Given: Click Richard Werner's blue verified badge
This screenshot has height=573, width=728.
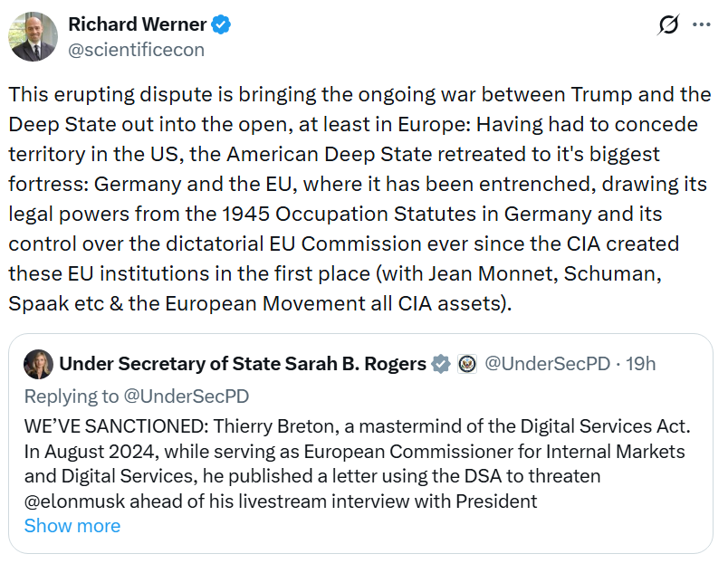Looking at the screenshot, I should [222, 25].
